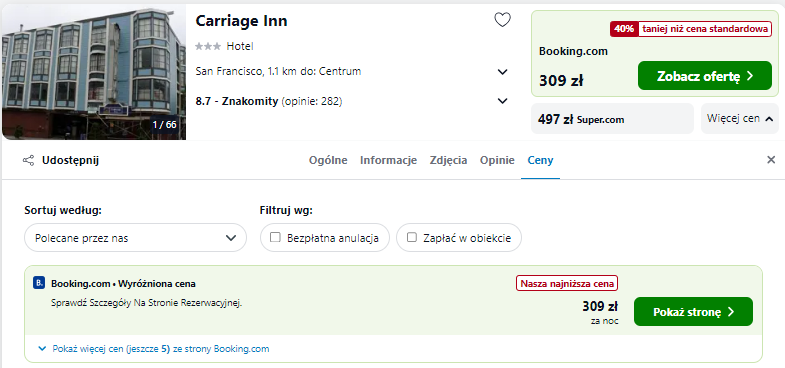785x368 pixels.
Task: Close the hotel details panel
Action: click(771, 160)
